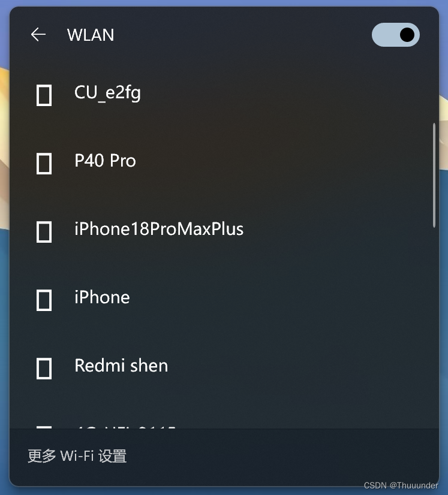Click the WLAN header title text
Image resolution: width=448 pixels, height=495 pixels.
(x=91, y=35)
